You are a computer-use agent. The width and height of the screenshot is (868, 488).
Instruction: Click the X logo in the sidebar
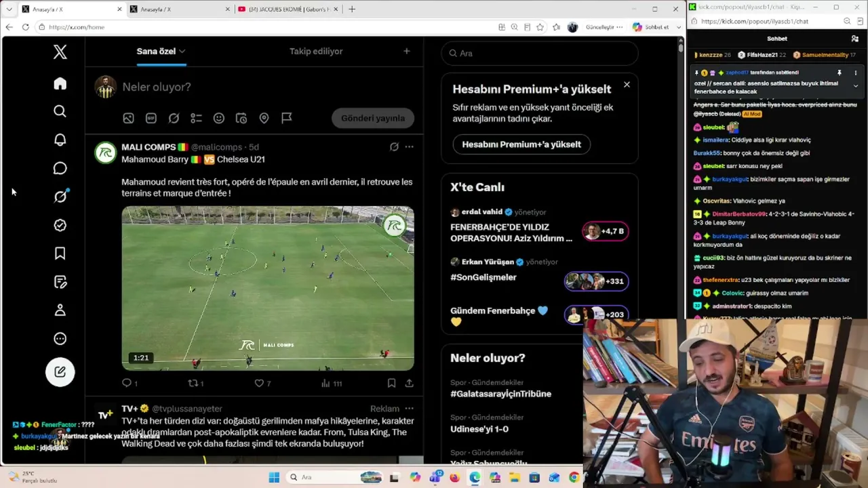click(60, 52)
